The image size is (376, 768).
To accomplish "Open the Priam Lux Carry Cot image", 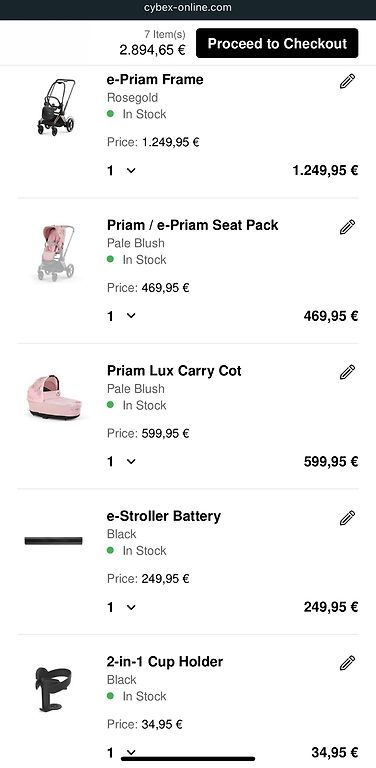I will (x=54, y=397).
